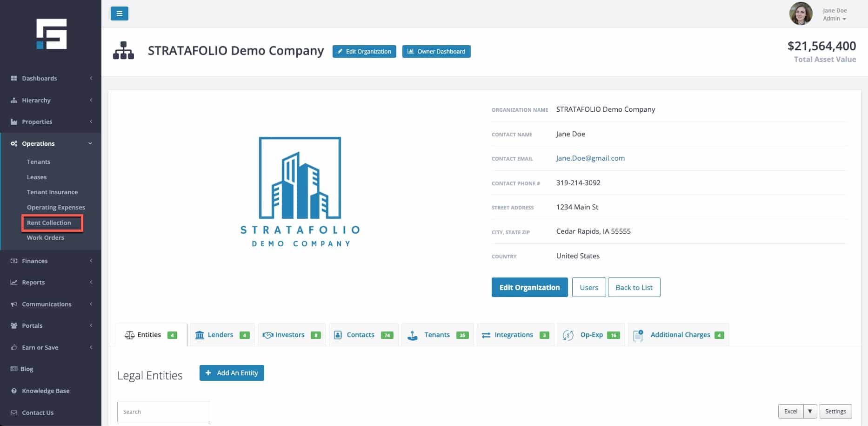Image resolution: width=868 pixels, height=426 pixels.
Task: Click the hamburger menu icon
Action: 119,14
